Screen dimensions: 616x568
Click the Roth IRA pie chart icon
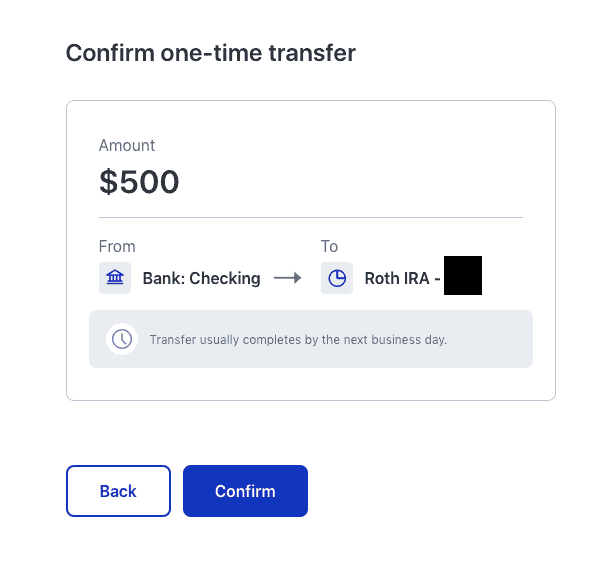click(337, 278)
